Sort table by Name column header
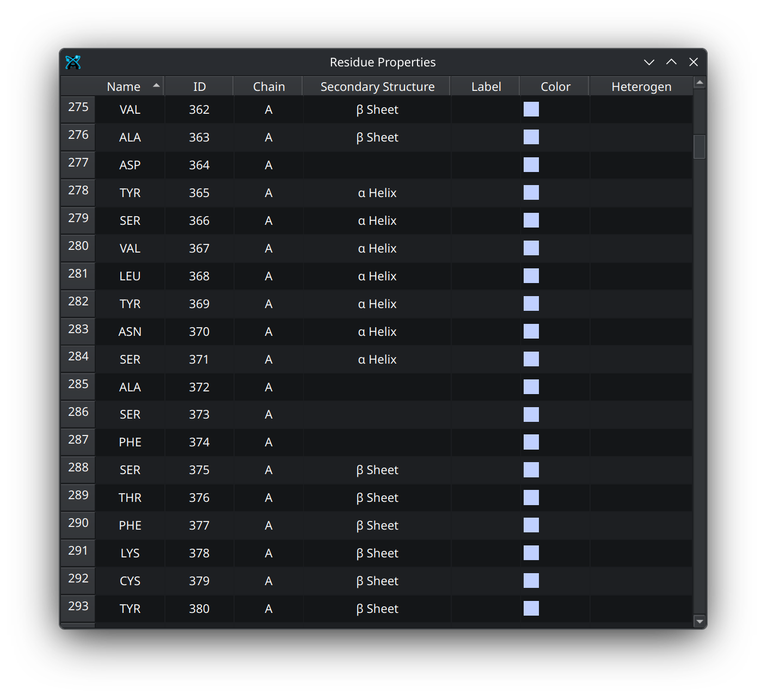 tap(124, 87)
